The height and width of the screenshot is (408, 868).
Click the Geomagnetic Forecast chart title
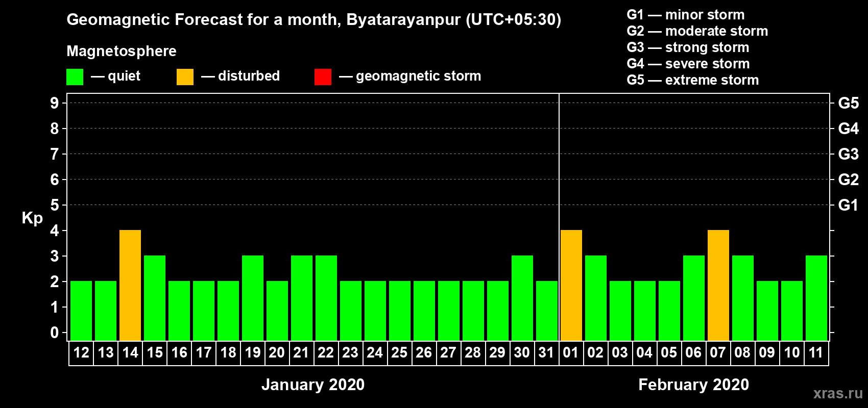314,20
